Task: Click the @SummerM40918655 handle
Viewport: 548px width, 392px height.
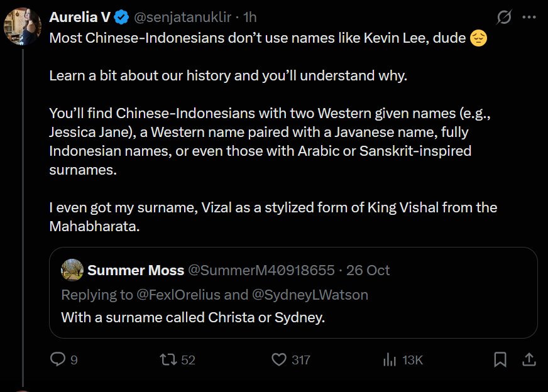Action: click(261, 270)
